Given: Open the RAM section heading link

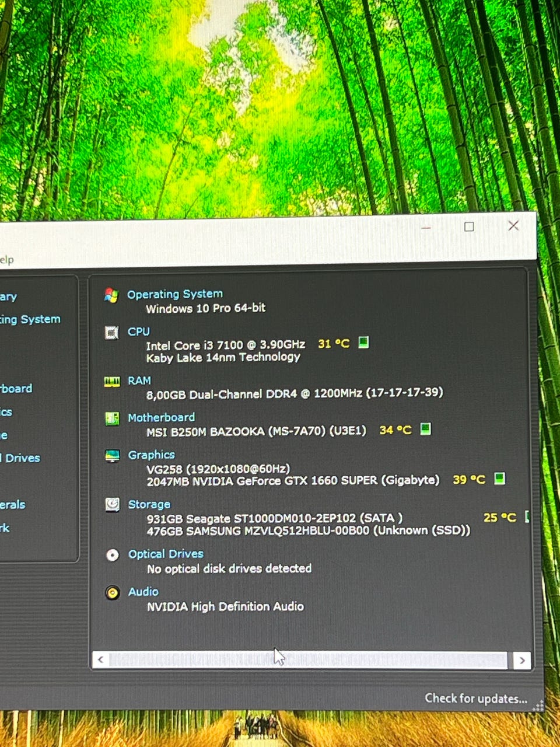Looking at the screenshot, I should pyautogui.click(x=139, y=381).
